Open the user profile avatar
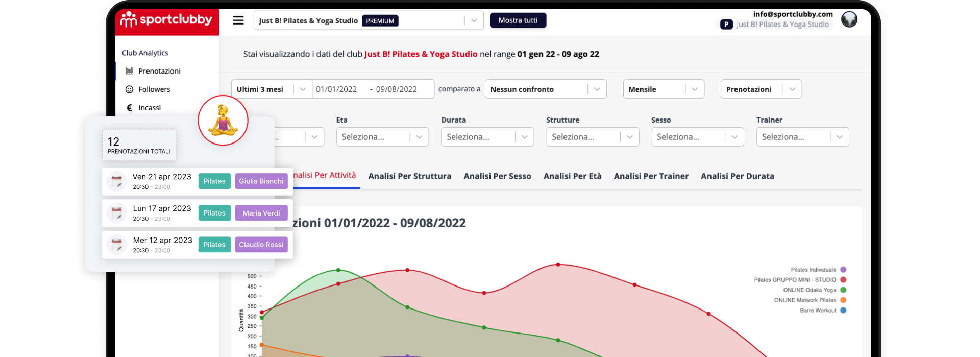Viewport: 980px width, 357px height. point(849,19)
